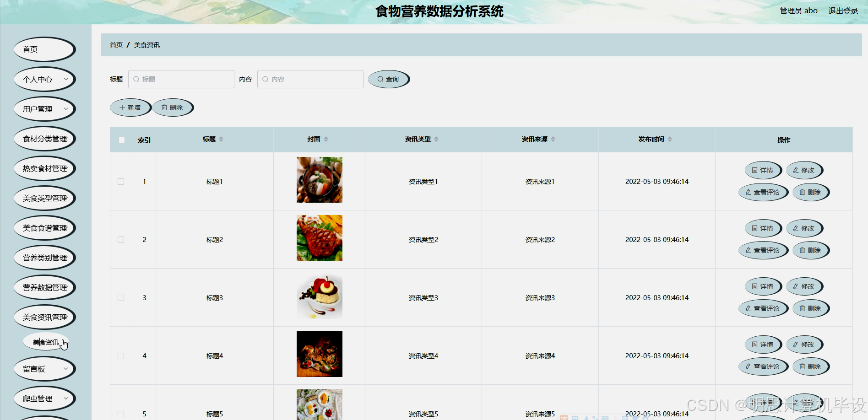Sort by 资讯来源 column sort arrows
The image size is (868, 420).
click(553, 139)
